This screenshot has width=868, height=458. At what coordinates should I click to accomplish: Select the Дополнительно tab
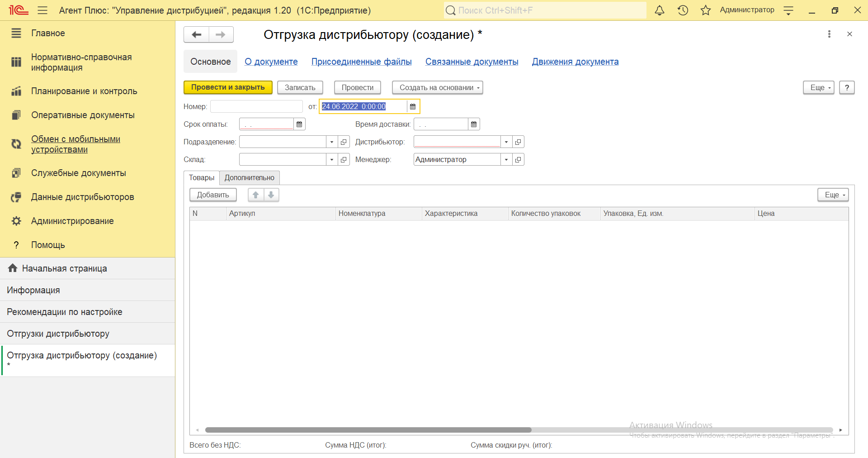[x=250, y=177]
